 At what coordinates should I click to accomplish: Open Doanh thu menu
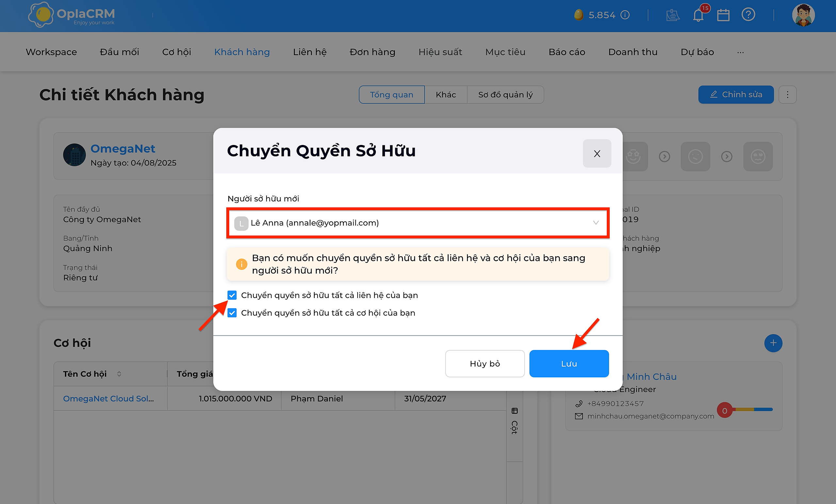tap(633, 52)
